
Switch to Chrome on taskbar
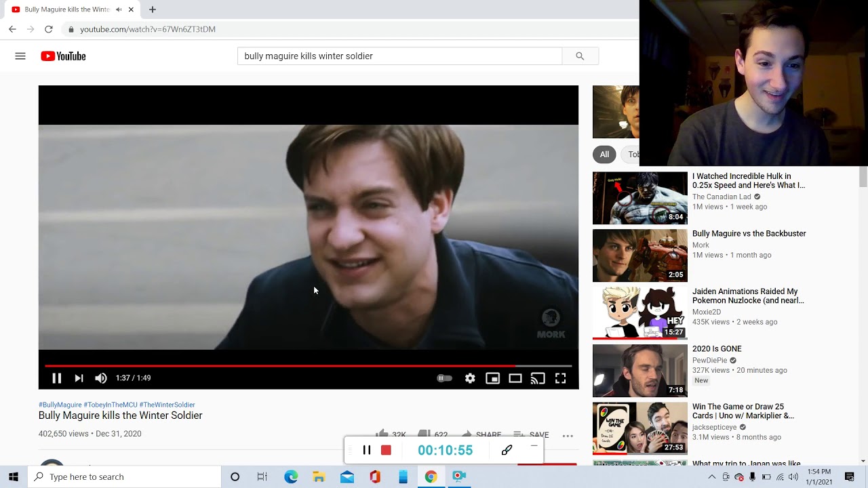click(x=431, y=476)
